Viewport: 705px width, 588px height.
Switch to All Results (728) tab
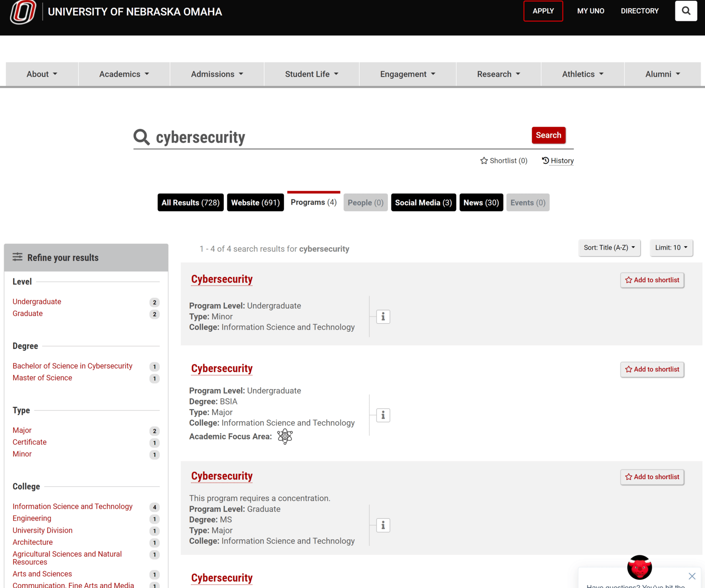click(190, 203)
